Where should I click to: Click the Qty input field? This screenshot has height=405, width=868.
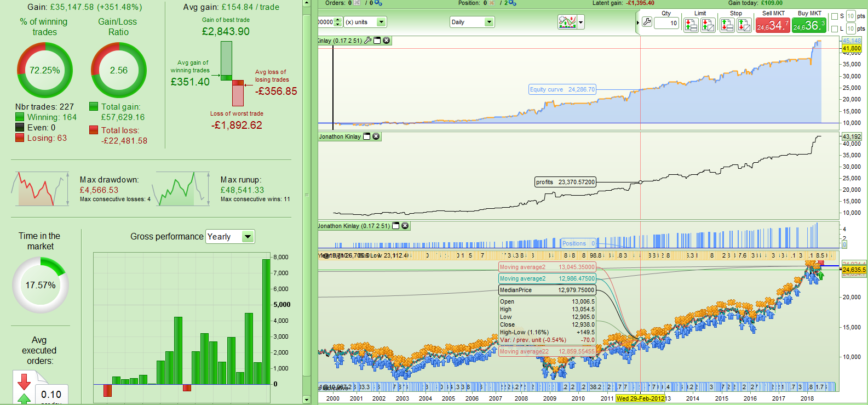coord(666,23)
